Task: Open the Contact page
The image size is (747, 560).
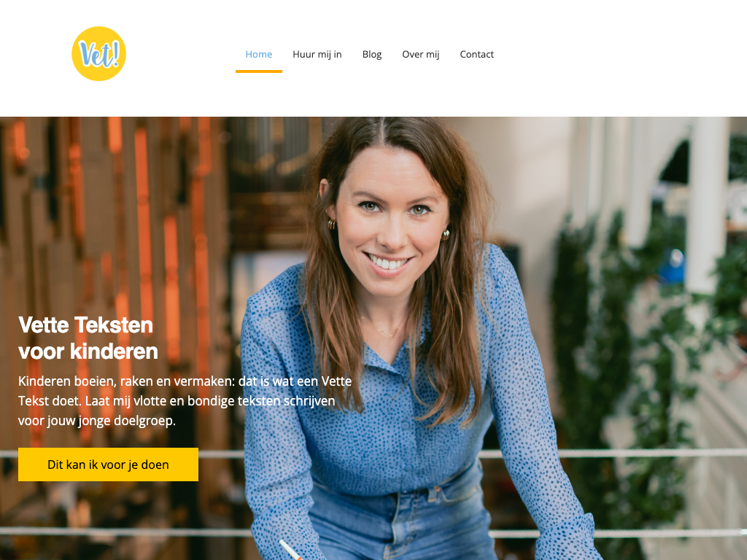Action: coord(477,54)
